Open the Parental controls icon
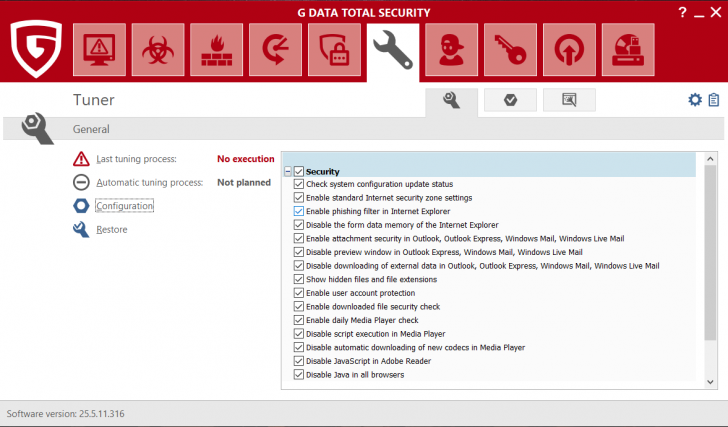This screenshot has width=728, height=427. (x=451, y=50)
